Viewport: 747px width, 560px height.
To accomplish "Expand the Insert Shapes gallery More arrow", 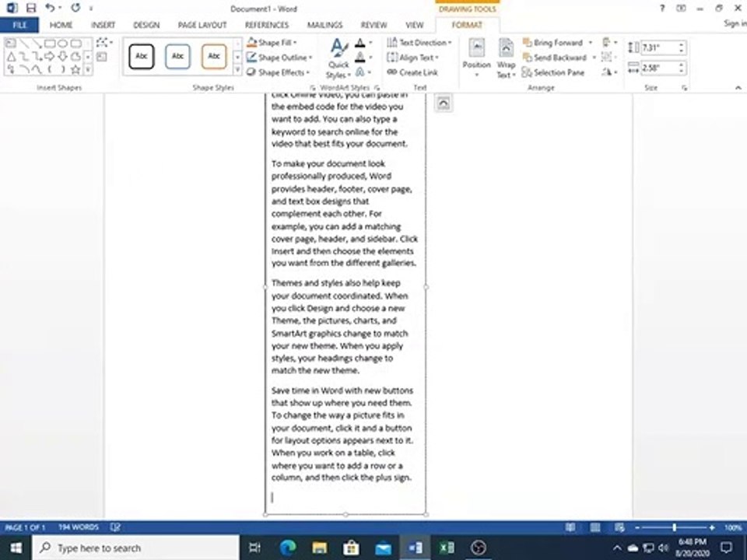I will [x=88, y=70].
